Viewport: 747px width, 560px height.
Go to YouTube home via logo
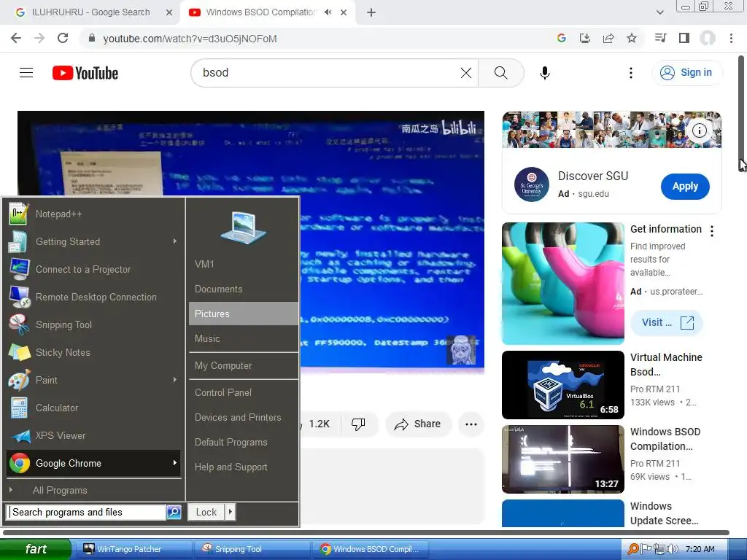tap(85, 73)
